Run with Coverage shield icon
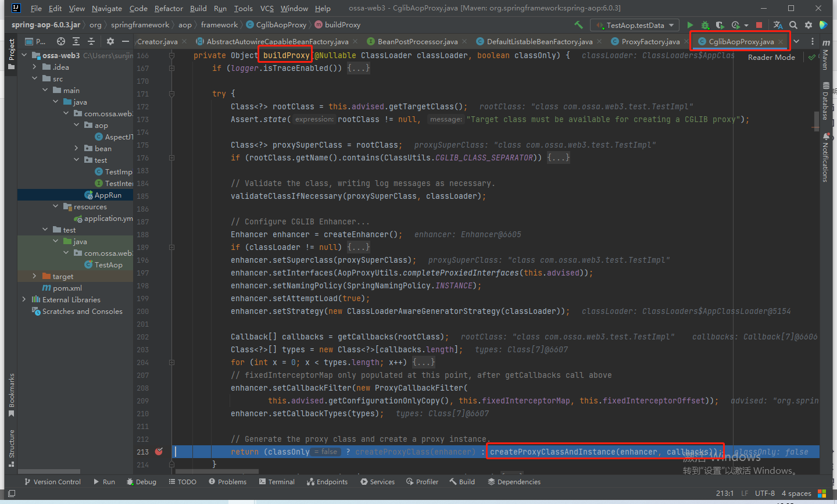The height and width of the screenshot is (504, 837). click(x=720, y=25)
